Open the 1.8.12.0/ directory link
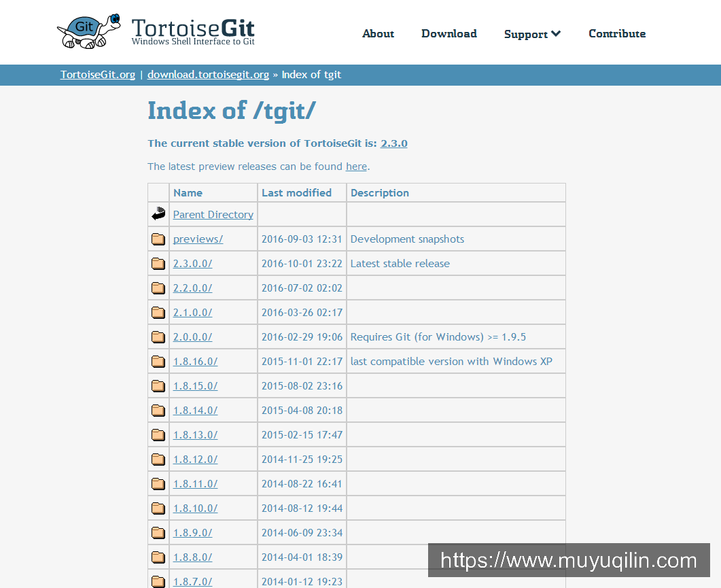721x588 pixels. pyautogui.click(x=195, y=459)
